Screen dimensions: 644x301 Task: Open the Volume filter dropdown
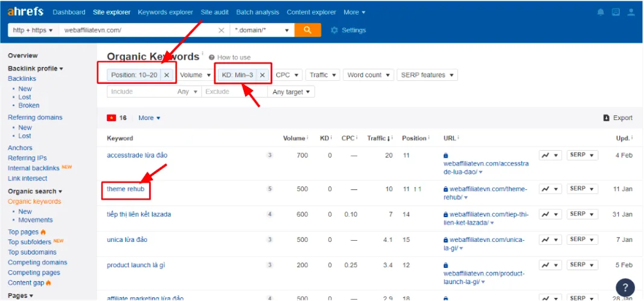195,75
